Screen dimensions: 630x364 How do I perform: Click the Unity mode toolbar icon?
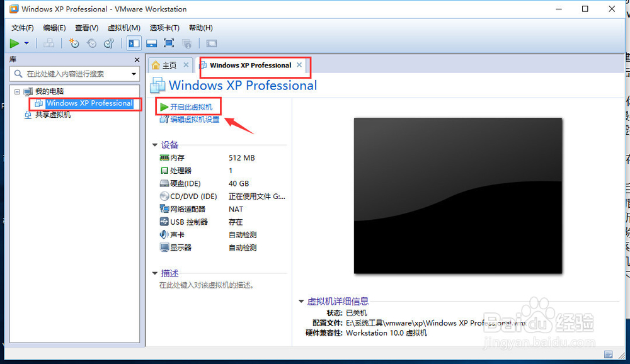pyautogui.click(x=187, y=43)
